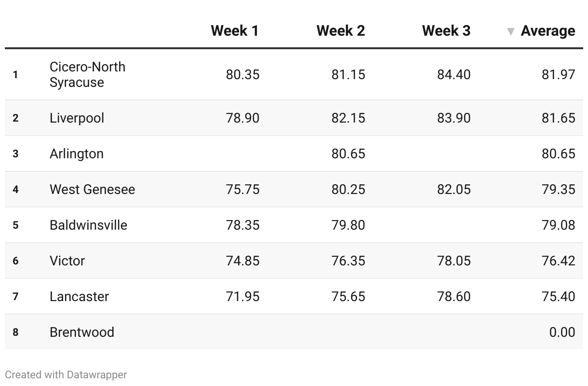
Task: Select the Cicero-North Syracuse row name
Action: (x=87, y=74)
